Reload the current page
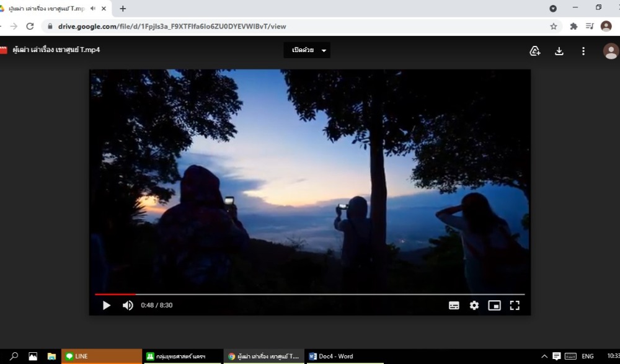620x364 pixels. click(30, 27)
